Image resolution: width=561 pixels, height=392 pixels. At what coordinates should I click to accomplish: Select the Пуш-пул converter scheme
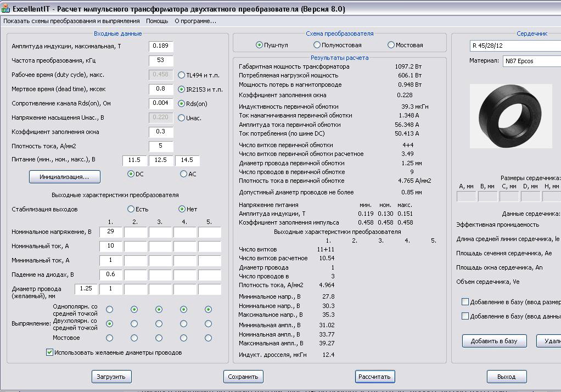tap(260, 45)
